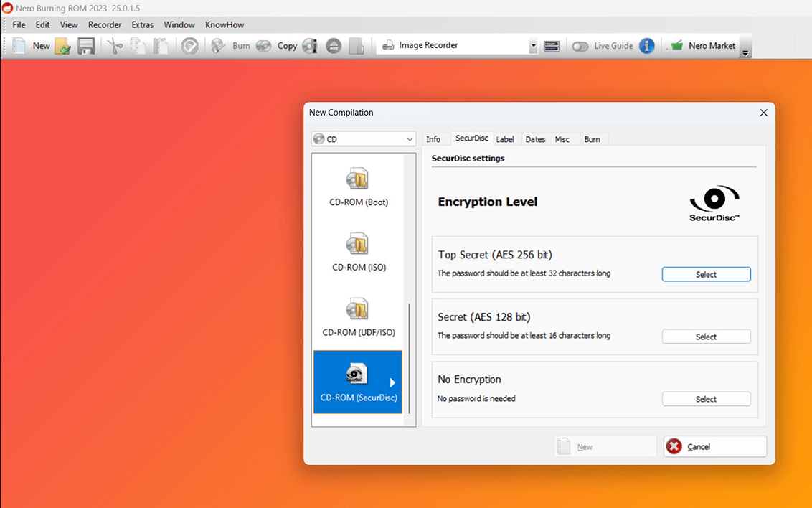Click the Nero Market label
The image size is (812, 508).
[712, 46]
